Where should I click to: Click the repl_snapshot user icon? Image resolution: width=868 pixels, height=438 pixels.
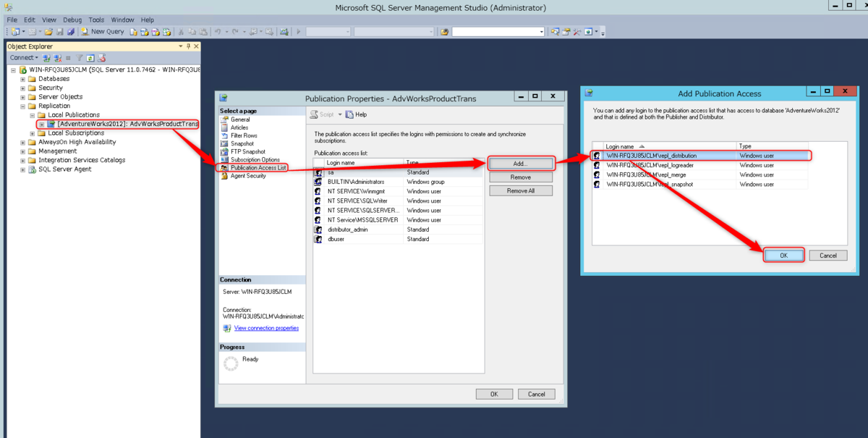pyautogui.click(x=597, y=184)
